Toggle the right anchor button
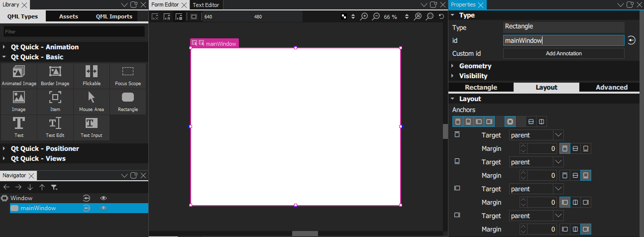This screenshot has height=237, width=644. 489,121
